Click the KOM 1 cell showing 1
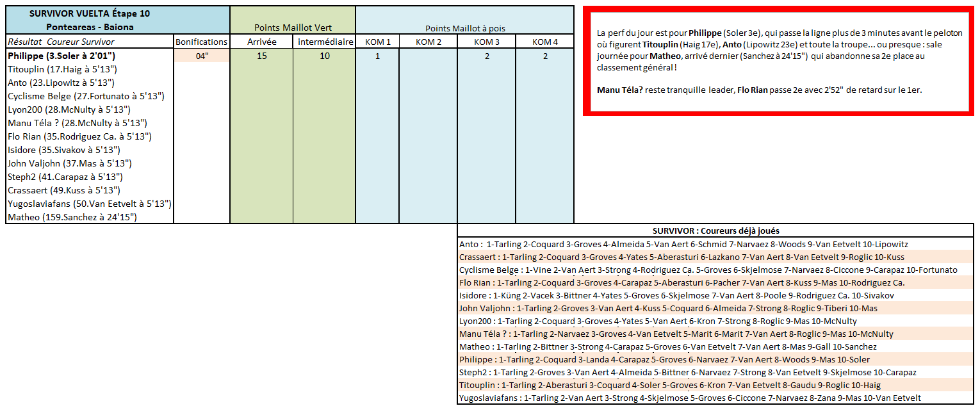Image resolution: width=980 pixels, height=406 pixels. pyautogui.click(x=377, y=56)
